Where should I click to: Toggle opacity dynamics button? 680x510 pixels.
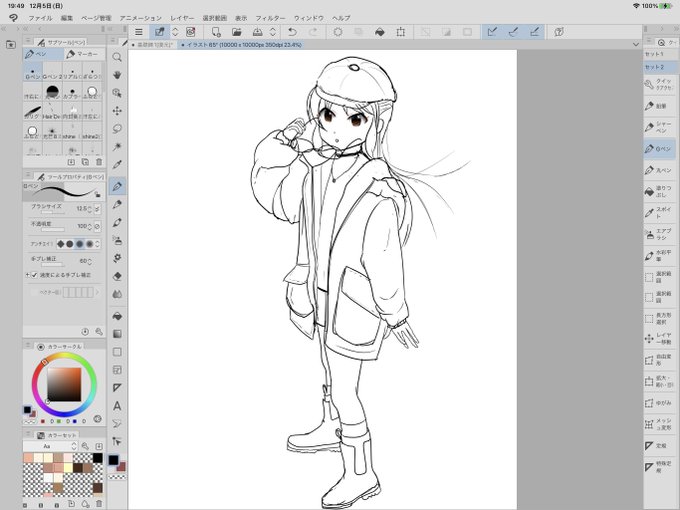pos(98,226)
